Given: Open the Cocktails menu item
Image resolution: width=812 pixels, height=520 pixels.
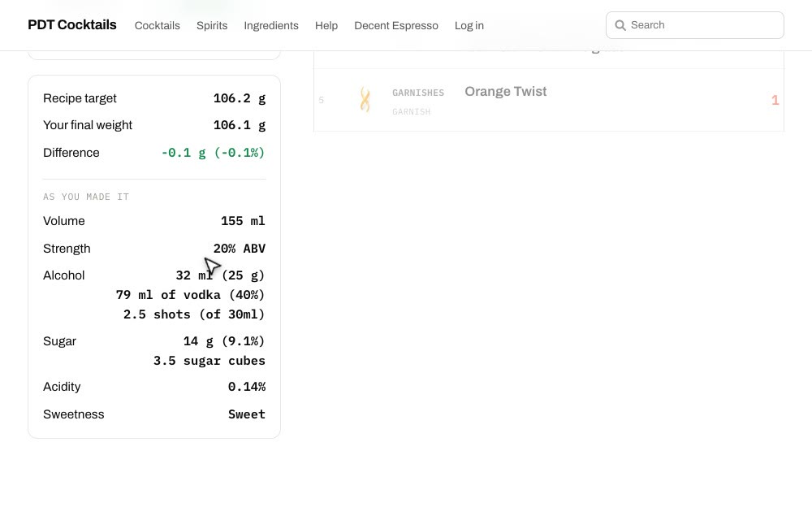Looking at the screenshot, I should [158, 25].
